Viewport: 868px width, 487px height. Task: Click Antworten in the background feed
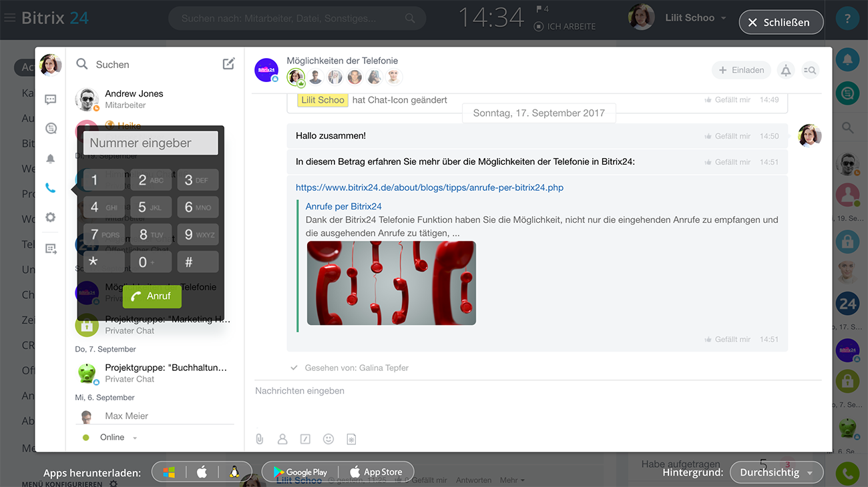click(x=473, y=480)
